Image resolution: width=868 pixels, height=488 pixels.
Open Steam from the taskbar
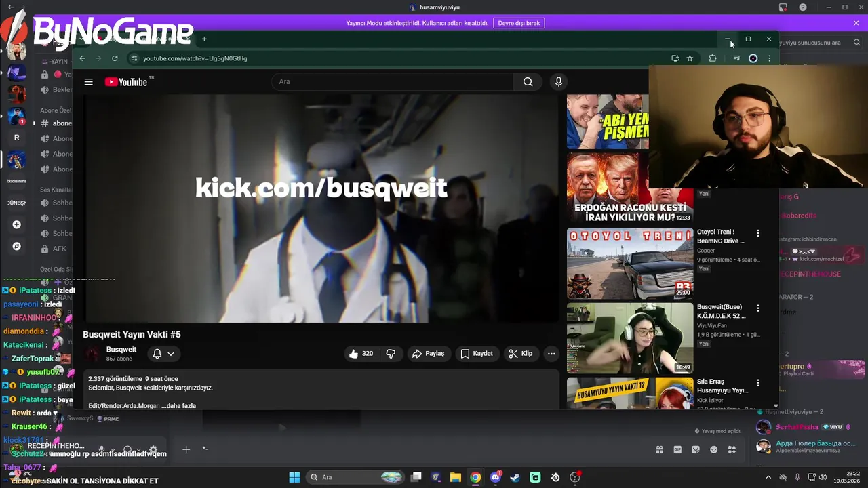point(515,477)
